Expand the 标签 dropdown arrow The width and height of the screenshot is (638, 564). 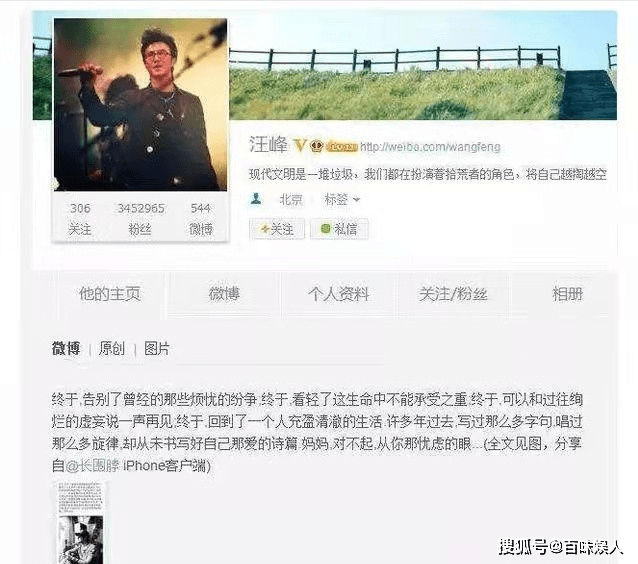point(357,200)
